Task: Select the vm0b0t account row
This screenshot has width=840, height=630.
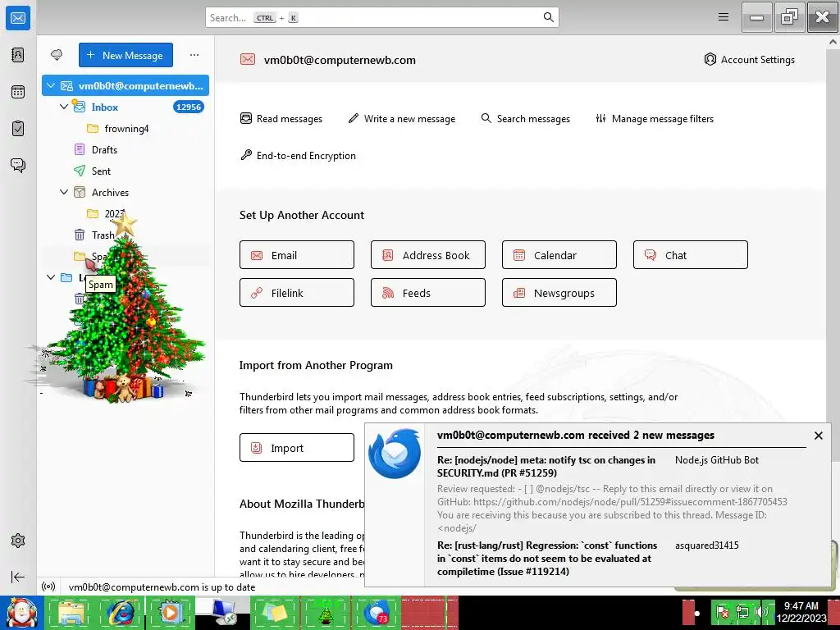Action: point(126,85)
